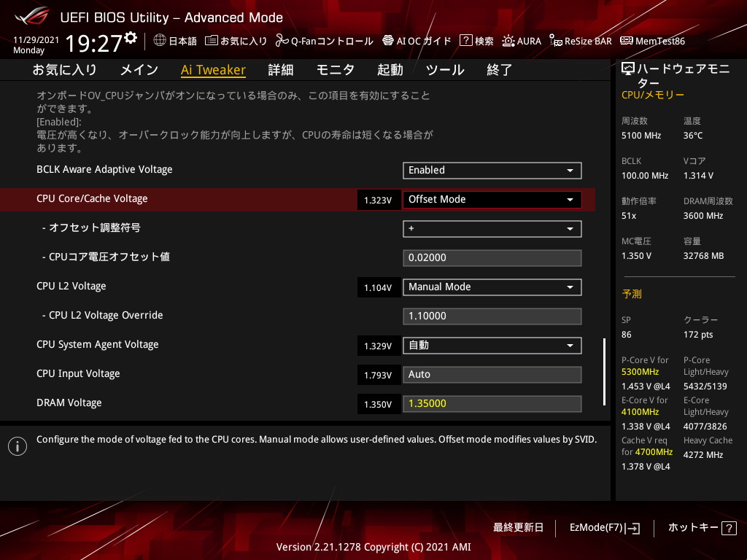Image resolution: width=747 pixels, height=560 pixels.
Task: Open the AI OC guide icon
Action: 388,41
